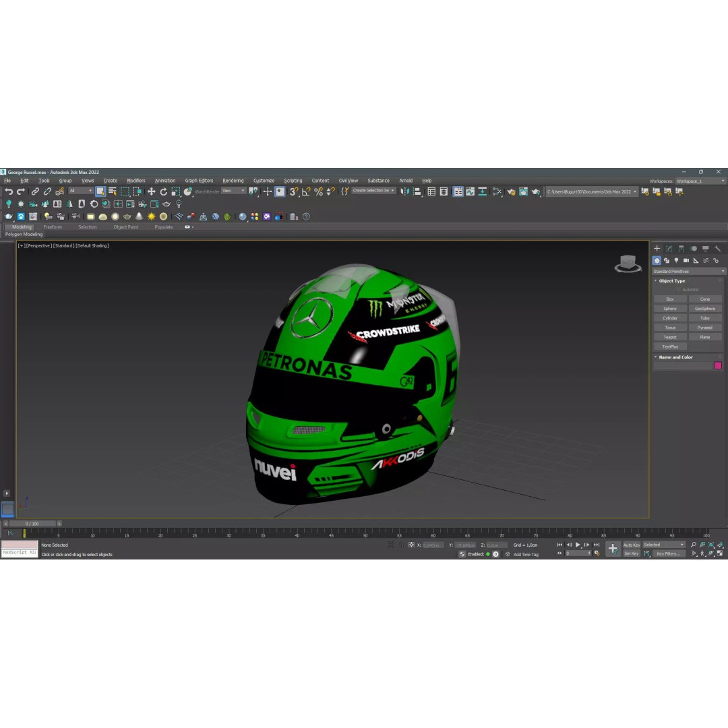Open the project path dropdown

[592, 191]
